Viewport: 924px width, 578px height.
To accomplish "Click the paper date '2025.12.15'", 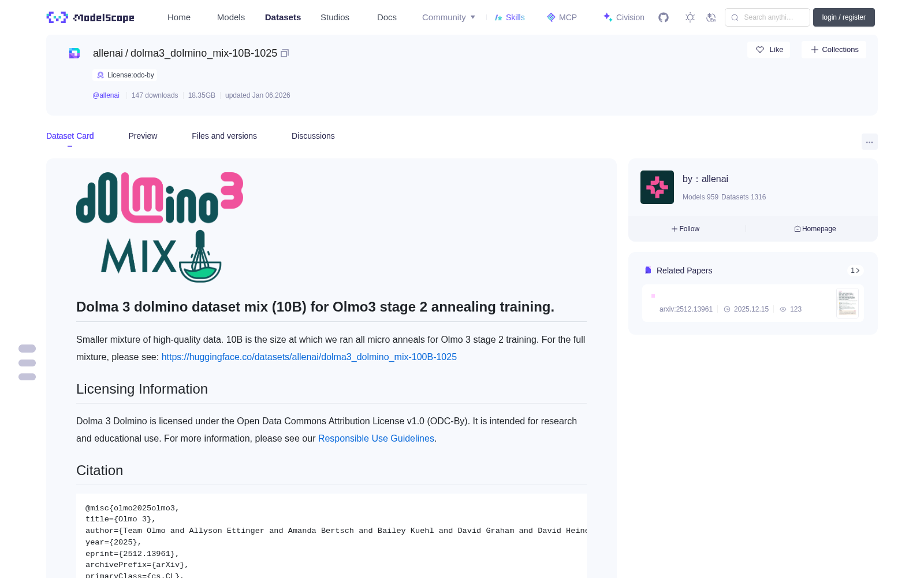I will (751, 309).
